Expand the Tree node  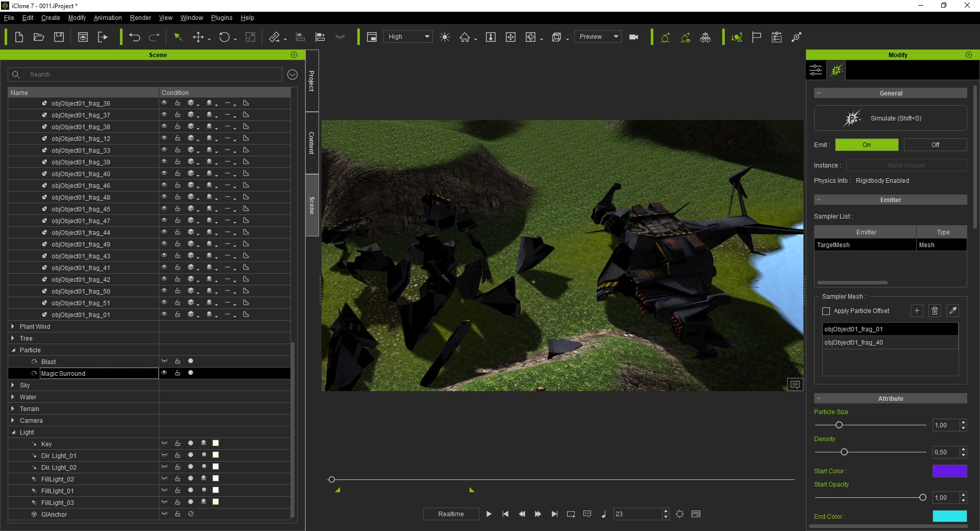click(13, 338)
